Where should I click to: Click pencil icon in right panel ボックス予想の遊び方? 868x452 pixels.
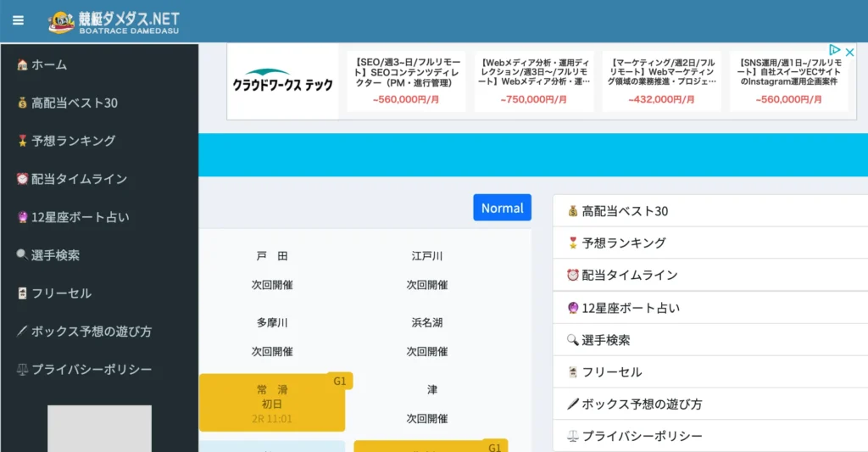point(573,405)
